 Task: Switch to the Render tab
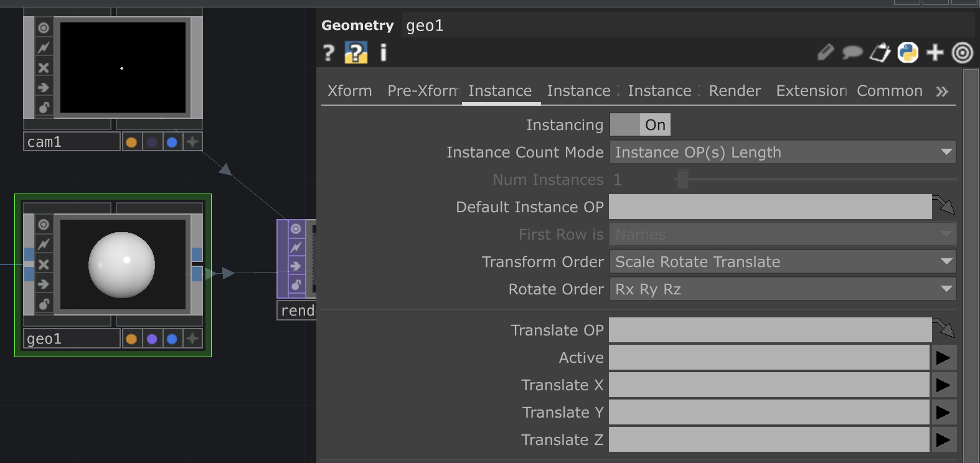[735, 91]
